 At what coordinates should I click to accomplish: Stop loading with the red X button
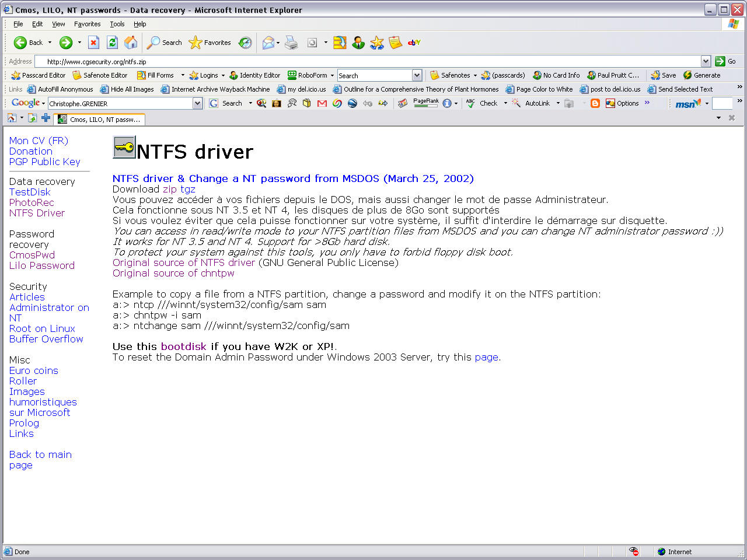(x=93, y=43)
